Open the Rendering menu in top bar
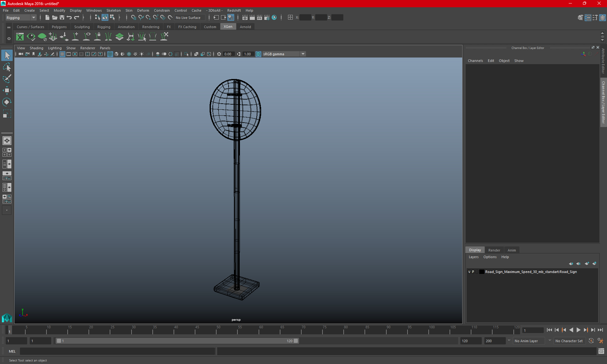The width and height of the screenshot is (607, 364). click(x=151, y=27)
